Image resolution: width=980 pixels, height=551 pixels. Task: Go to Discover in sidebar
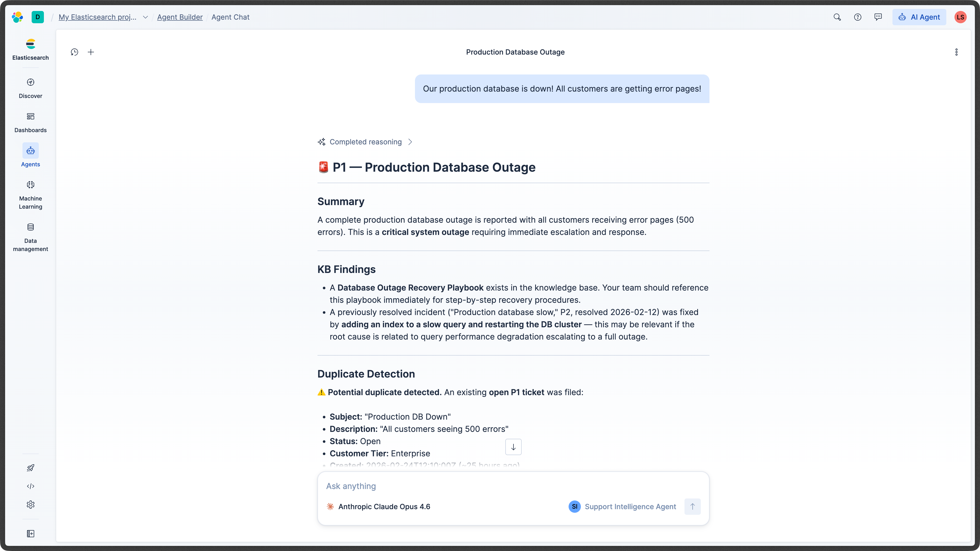pos(30,88)
